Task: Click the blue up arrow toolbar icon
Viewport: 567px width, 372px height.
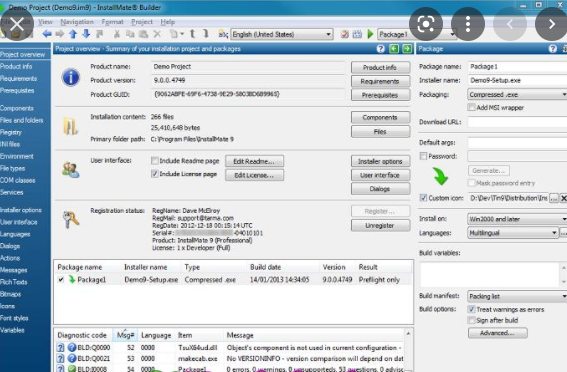Action: pyautogui.click(x=73, y=34)
